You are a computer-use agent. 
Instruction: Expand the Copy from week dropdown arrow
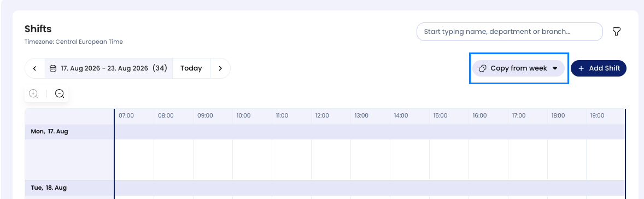(x=555, y=68)
